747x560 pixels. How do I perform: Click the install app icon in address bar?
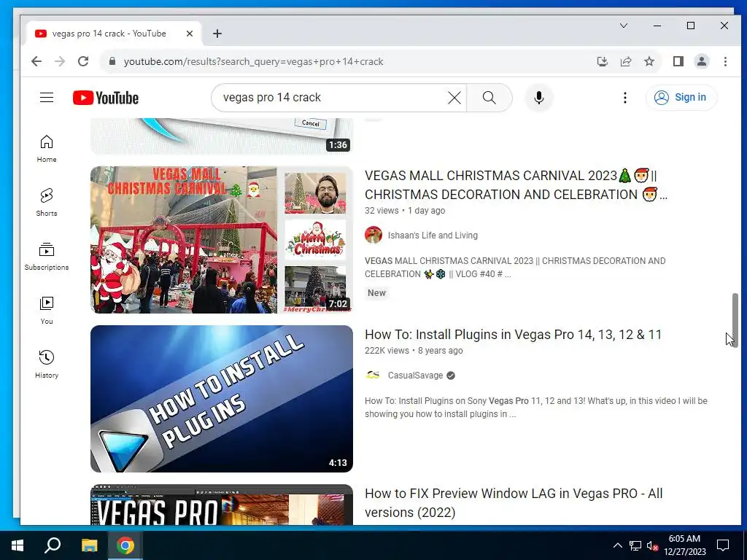coord(602,61)
